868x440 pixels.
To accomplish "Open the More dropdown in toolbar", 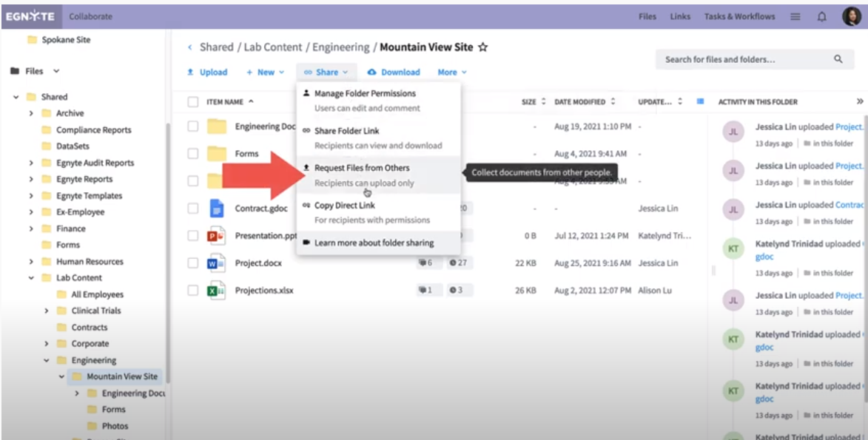I will tap(451, 72).
